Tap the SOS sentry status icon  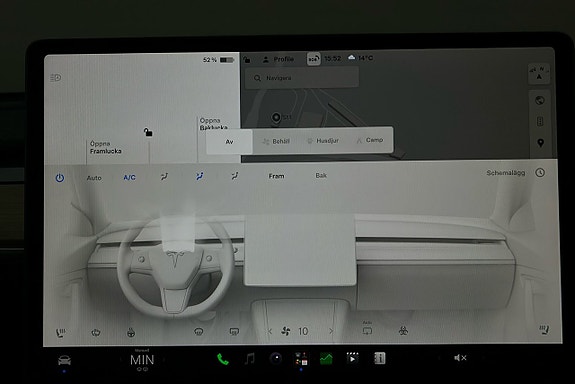point(314,59)
